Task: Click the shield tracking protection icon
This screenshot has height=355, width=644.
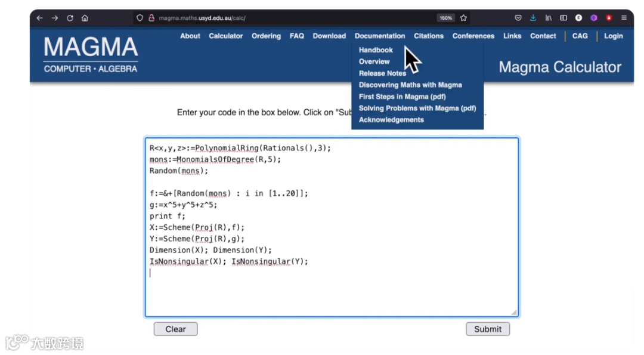Action: (140, 18)
